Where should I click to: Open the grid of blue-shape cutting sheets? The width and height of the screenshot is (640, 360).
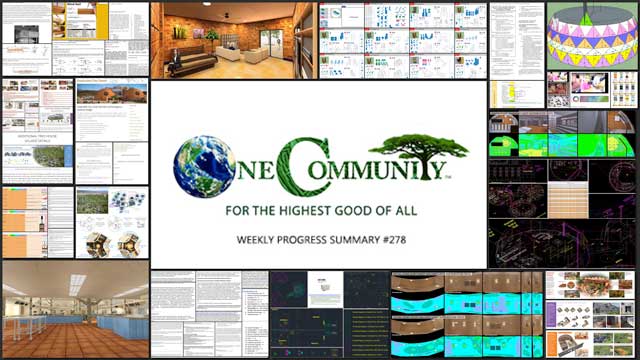pos(403,40)
